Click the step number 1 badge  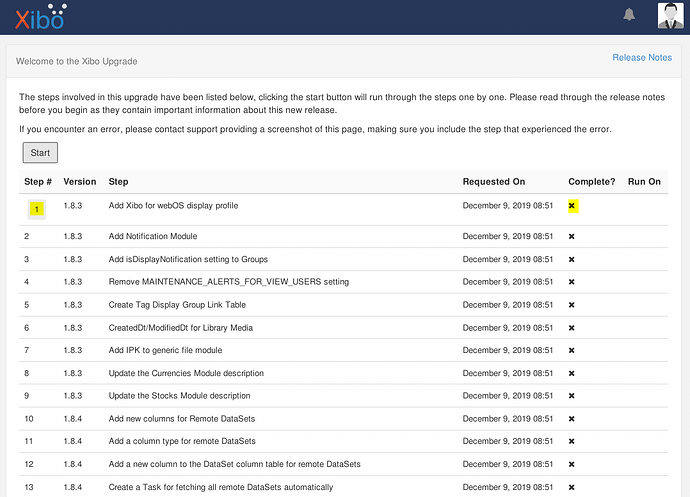coord(37,209)
